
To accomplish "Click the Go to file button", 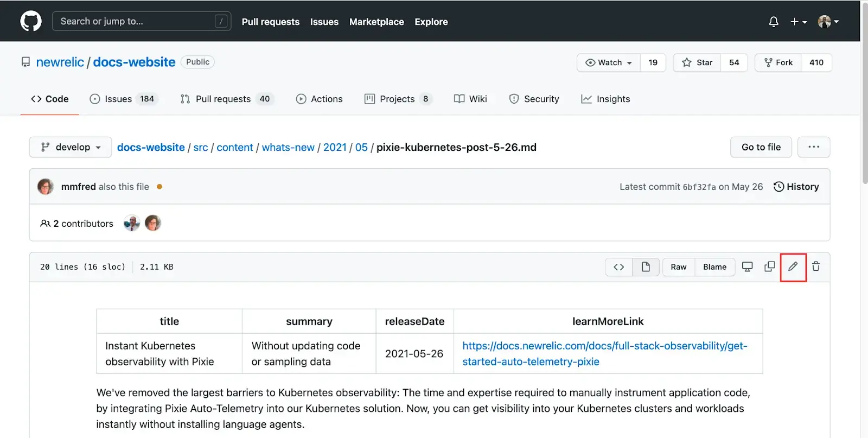I will click(x=761, y=147).
